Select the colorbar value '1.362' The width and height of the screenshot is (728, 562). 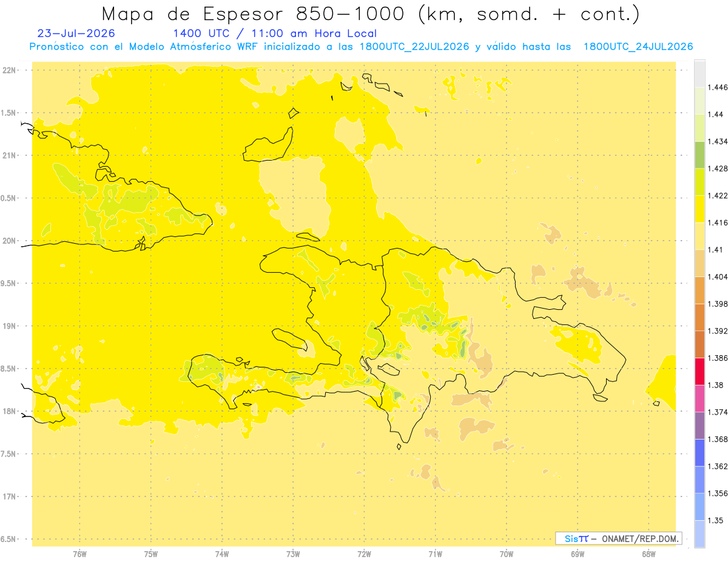717,466
